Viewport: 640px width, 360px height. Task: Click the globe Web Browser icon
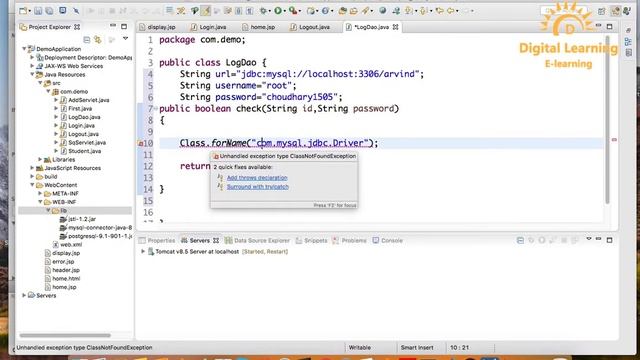click(382, 11)
